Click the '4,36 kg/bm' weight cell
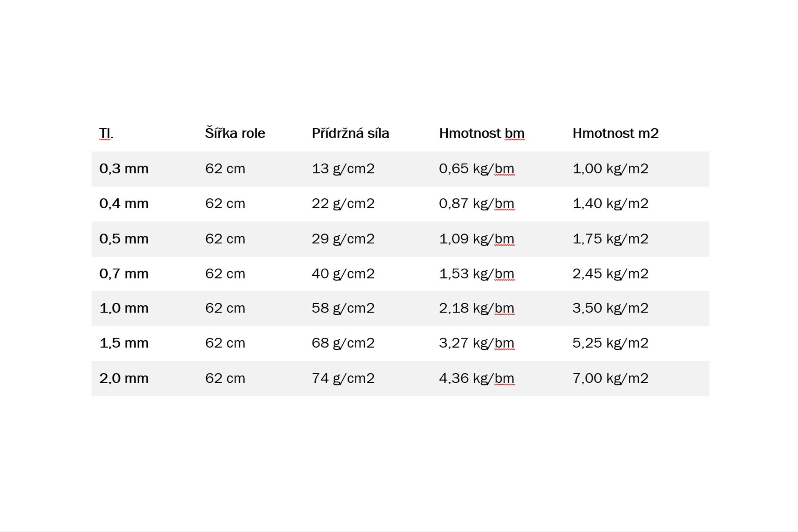 click(x=477, y=378)
